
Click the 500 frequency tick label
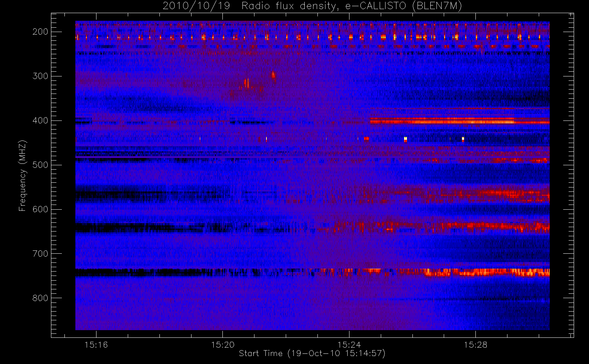click(40, 165)
